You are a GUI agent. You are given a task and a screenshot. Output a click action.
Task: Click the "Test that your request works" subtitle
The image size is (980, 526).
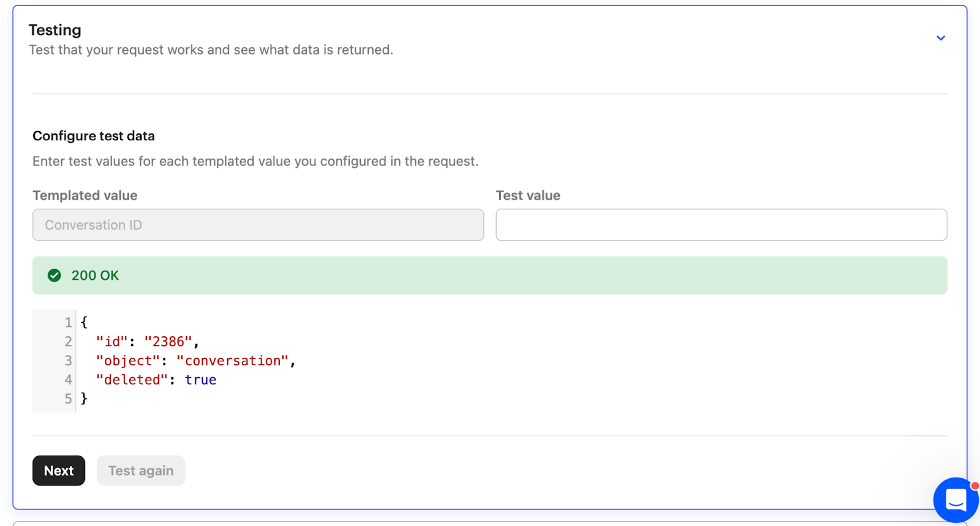coord(211,50)
